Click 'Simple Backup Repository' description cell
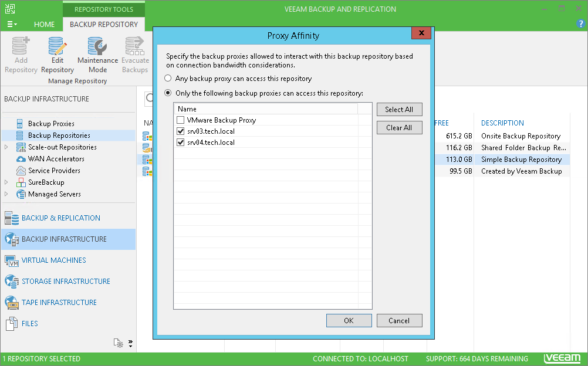Viewport: 588px width, 366px height. coord(522,160)
